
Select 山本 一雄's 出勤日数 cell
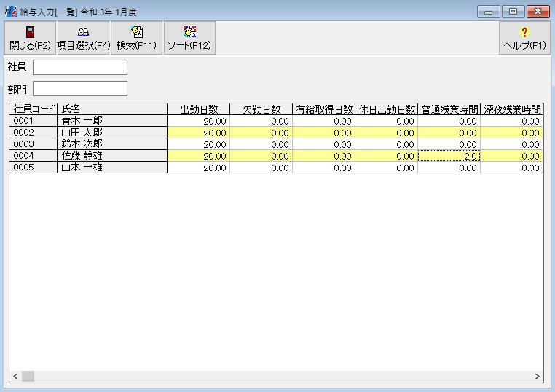coord(198,168)
